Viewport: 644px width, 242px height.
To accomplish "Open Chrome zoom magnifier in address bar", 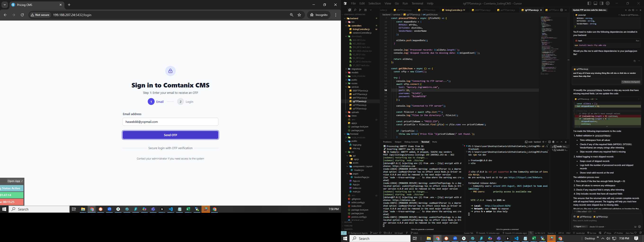I will (291, 15).
